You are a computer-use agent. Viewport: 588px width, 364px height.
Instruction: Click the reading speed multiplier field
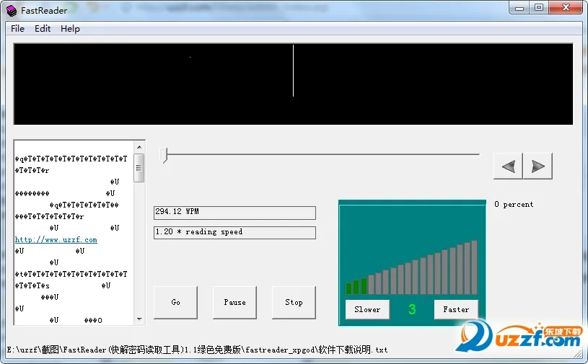pos(234,233)
